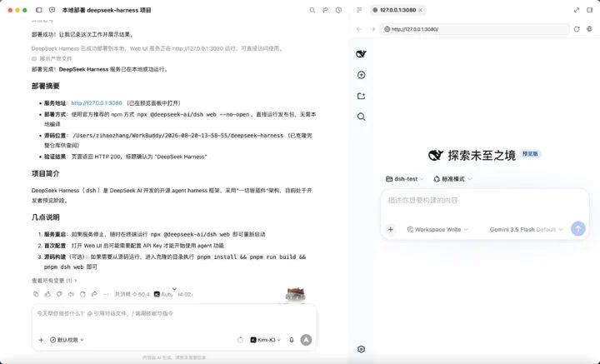The width and height of the screenshot is (600, 364).
Task: Start voice input with the microphone
Action: point(292,340)
